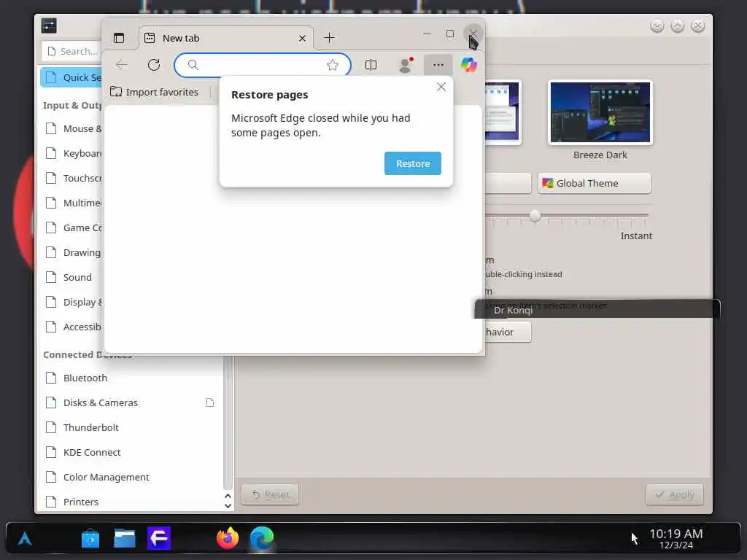Open Thunderbolt settings

(131, 427)
